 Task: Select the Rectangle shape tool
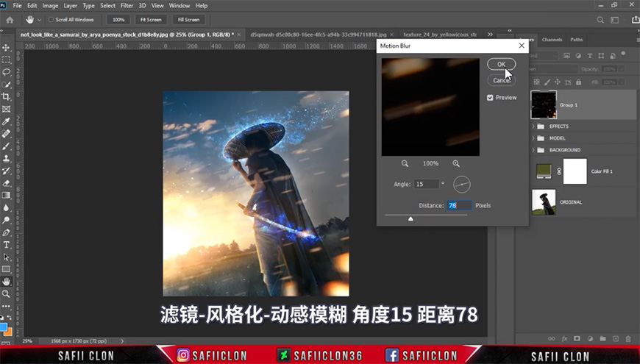pos(6,269)
